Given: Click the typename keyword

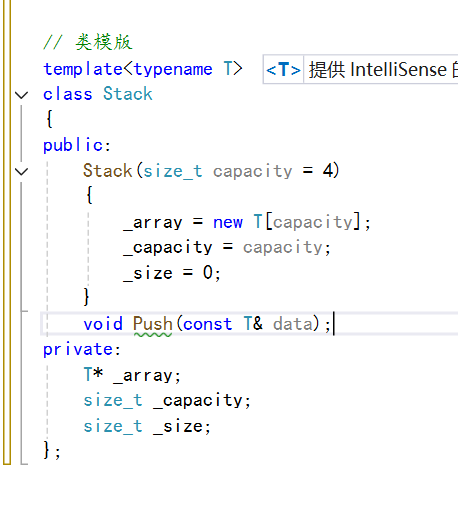Looking at the screenshot, I should 173,70.
